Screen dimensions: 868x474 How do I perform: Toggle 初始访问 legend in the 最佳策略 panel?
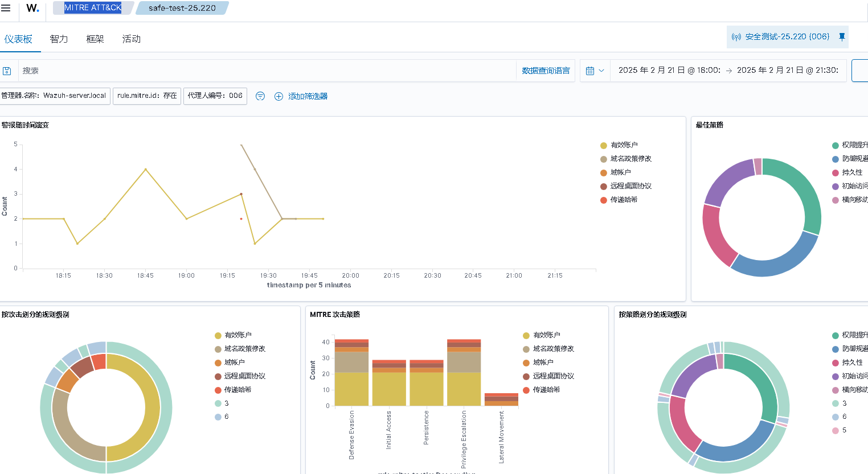pyautogui.click(x=854, y=186)
